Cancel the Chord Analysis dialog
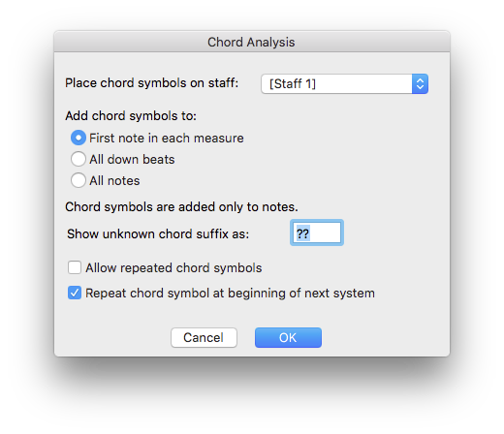The image size is (504, 434). tap(204, 338)
